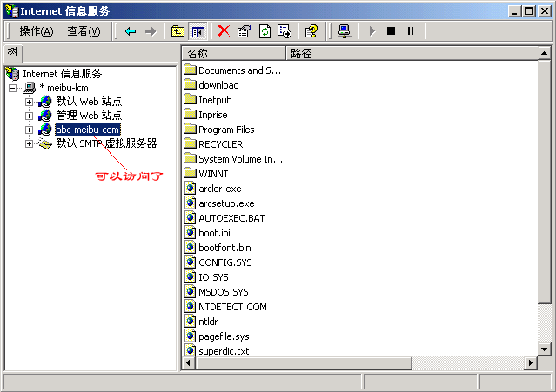Click the green Back arrow in toolbar
The width and height of the screenshot is (556, 392).
point(131,31)
